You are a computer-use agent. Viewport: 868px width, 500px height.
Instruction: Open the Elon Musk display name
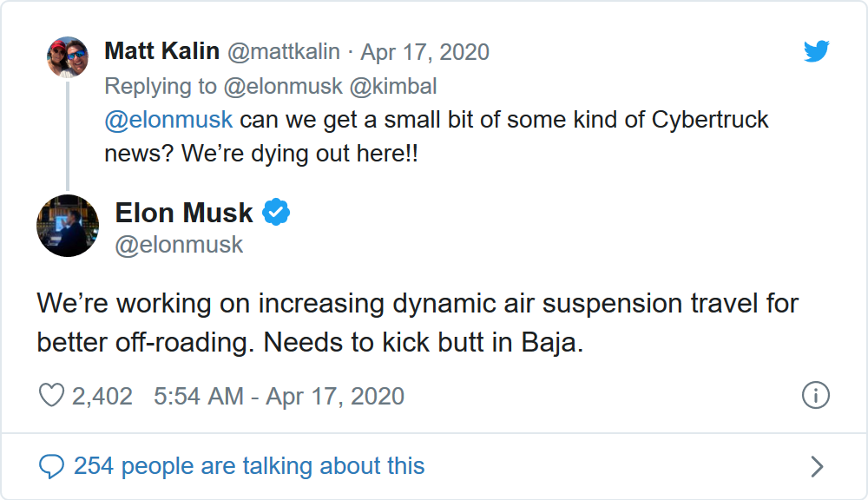(184, 213)
